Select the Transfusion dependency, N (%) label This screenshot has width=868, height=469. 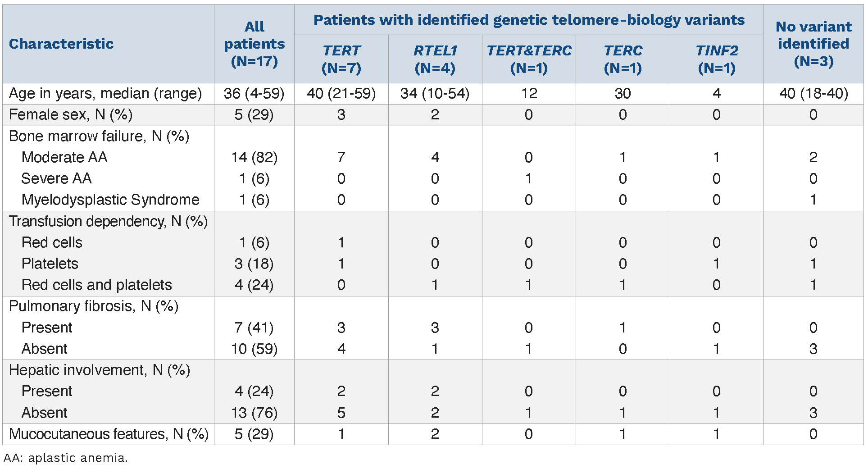108,221
